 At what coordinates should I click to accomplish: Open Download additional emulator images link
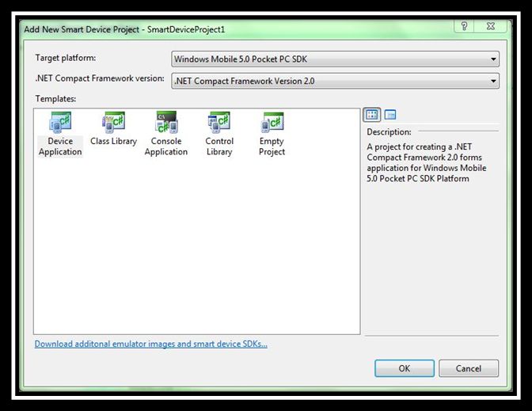pyautogui.click(x=151, y=344)
